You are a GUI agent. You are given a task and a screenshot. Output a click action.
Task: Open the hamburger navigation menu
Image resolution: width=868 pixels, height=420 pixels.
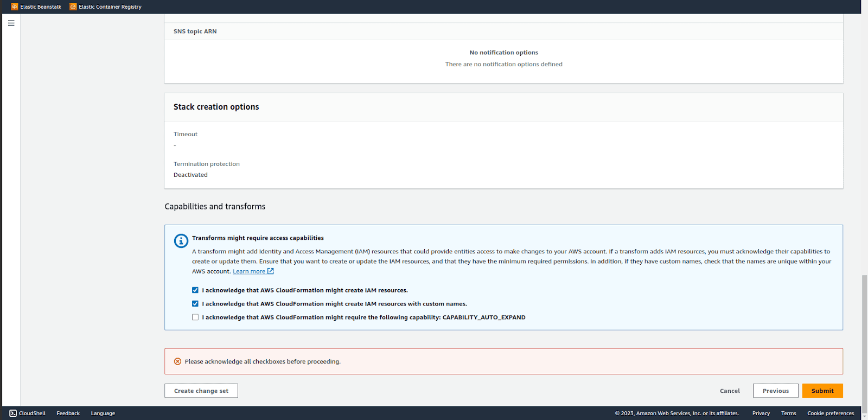click(11, 23)
